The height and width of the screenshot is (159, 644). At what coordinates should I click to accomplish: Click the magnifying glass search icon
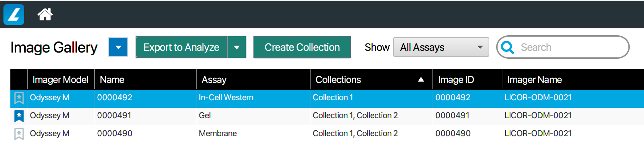click(x=508, y=47)
